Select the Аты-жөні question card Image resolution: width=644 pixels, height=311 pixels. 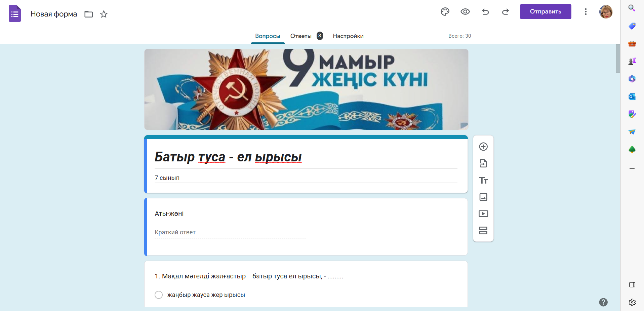[x=306, y=227]
